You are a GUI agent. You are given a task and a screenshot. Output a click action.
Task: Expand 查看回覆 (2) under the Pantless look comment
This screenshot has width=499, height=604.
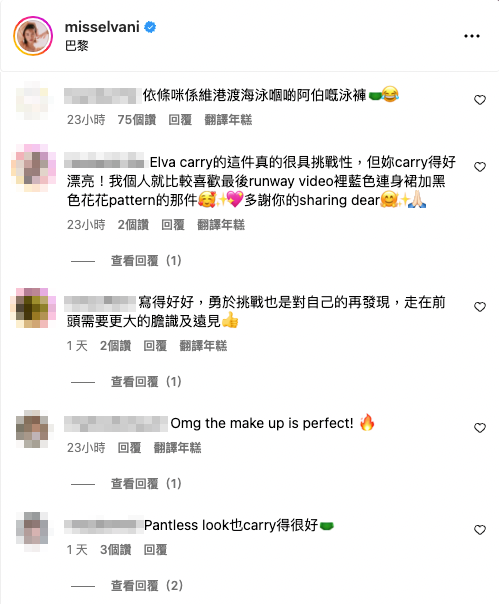147,586
